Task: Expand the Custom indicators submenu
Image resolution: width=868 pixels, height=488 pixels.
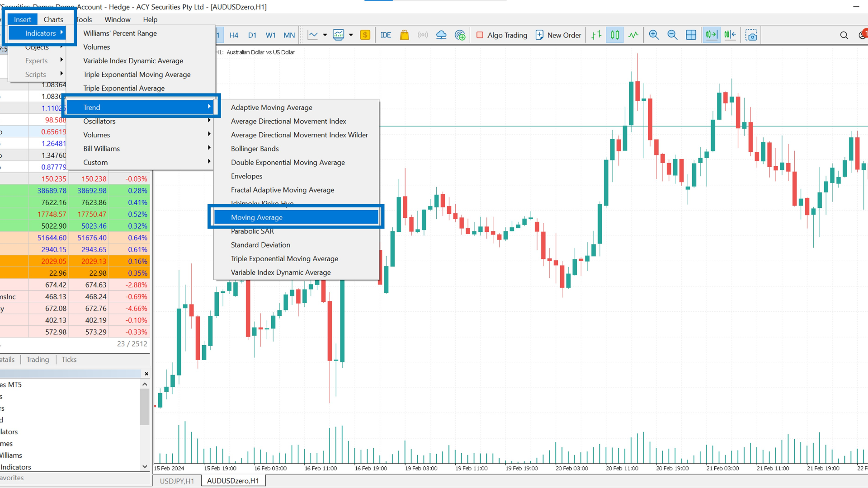Action: tap(141, 162)
